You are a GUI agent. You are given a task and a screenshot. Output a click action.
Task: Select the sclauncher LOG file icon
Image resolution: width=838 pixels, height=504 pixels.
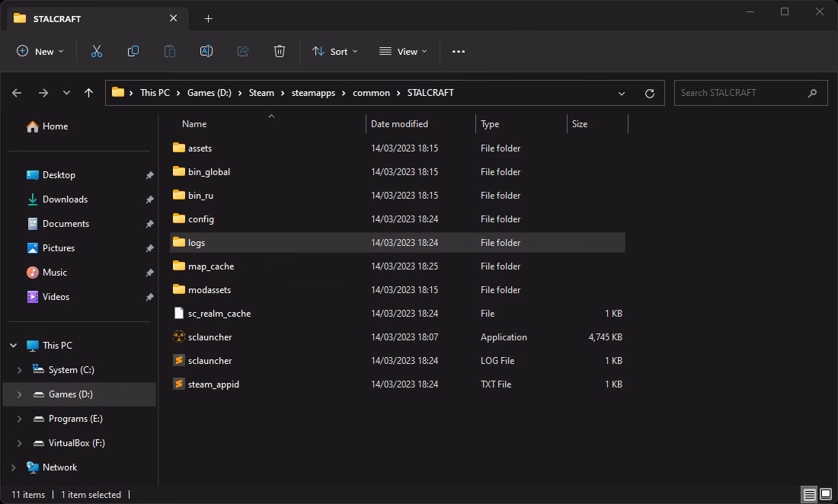tap(178, 360)
